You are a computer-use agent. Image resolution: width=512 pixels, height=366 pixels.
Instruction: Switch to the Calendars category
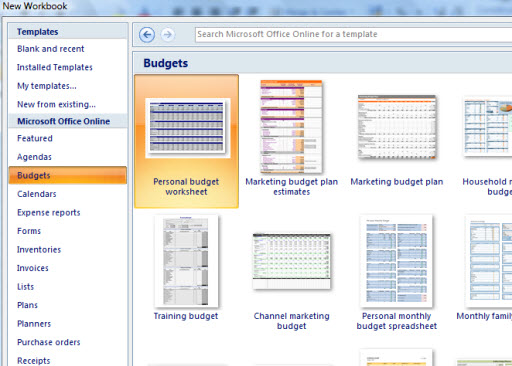(37, 194)
